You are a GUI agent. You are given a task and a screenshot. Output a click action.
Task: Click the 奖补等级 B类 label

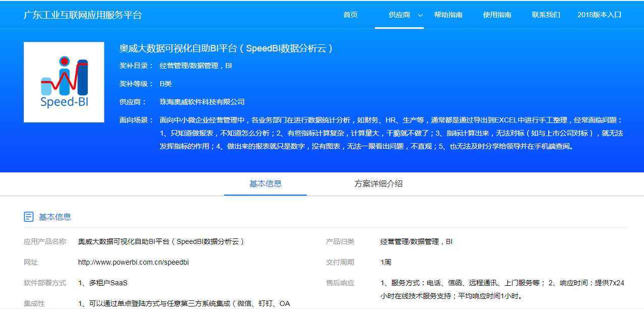166,83
